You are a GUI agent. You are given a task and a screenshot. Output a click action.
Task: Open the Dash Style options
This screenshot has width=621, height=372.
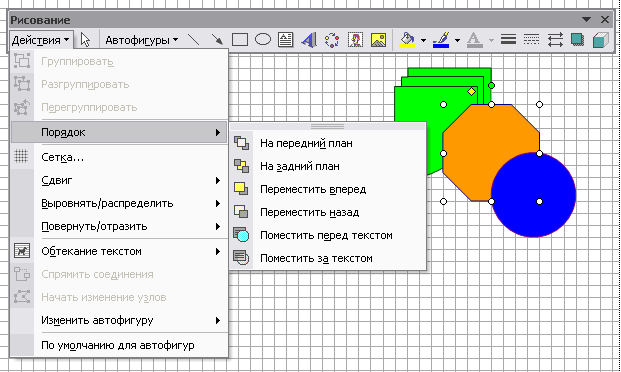531,40
